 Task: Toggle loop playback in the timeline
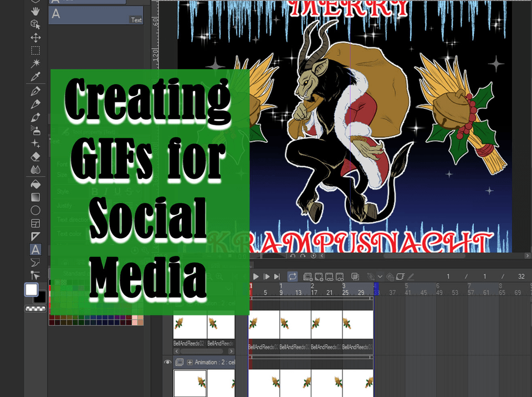coord(293,276)
